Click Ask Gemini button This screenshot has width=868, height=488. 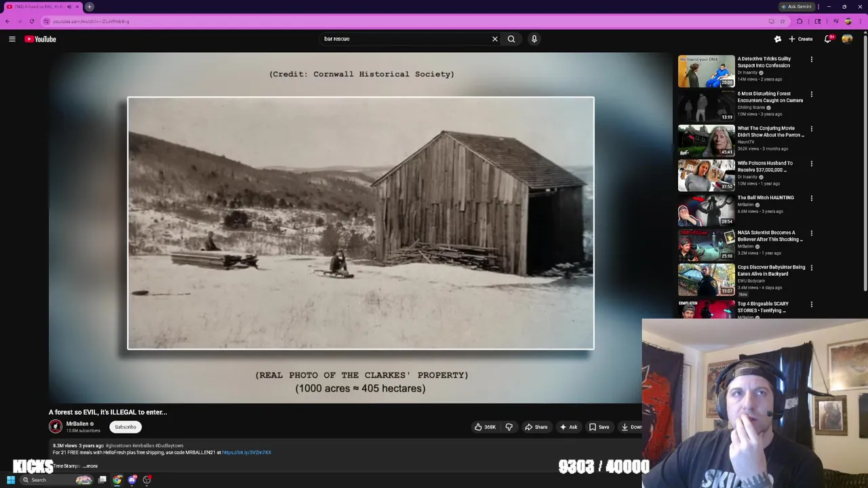pyautogui.click(x=796, y=7)
